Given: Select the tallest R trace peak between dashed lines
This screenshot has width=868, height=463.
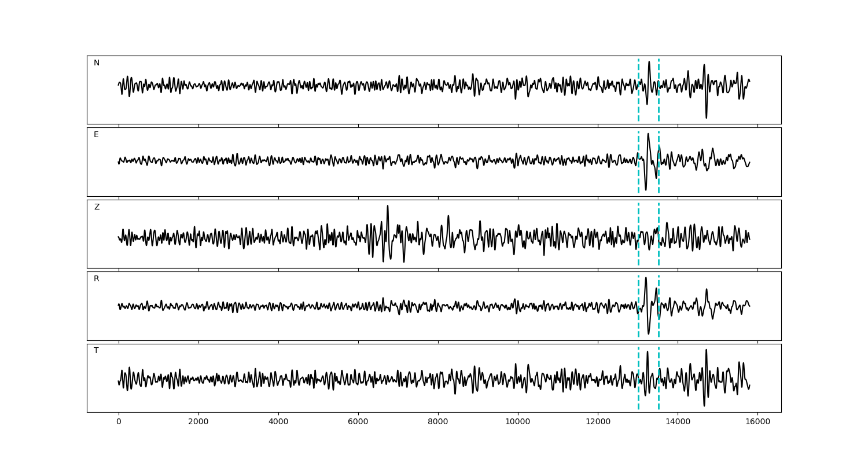Looking at the screenshot, I should [x=646, y=278].
